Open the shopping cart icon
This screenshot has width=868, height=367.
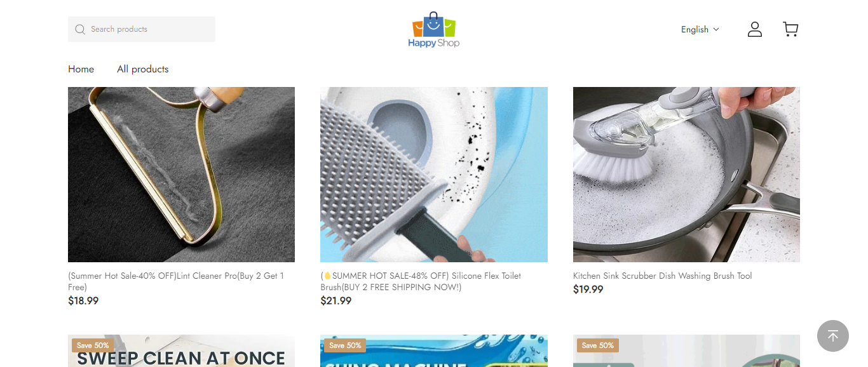click(790, 29)
